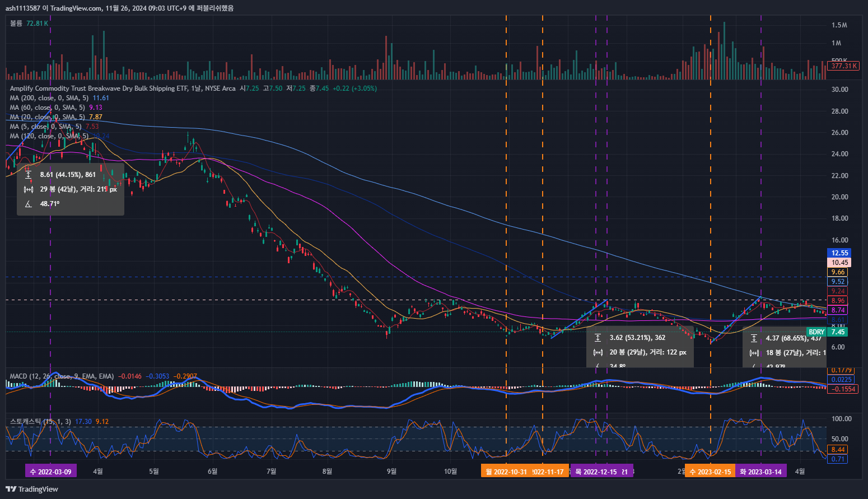This screenshot has height=499, width=868.
Task: Select the MA 200 indicator legend
Action: tap(49, 98)
